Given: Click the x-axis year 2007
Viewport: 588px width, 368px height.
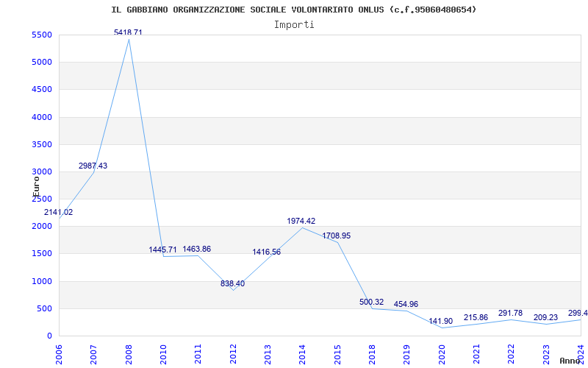Looking at the screenshot, I should [x=93, y=354].
